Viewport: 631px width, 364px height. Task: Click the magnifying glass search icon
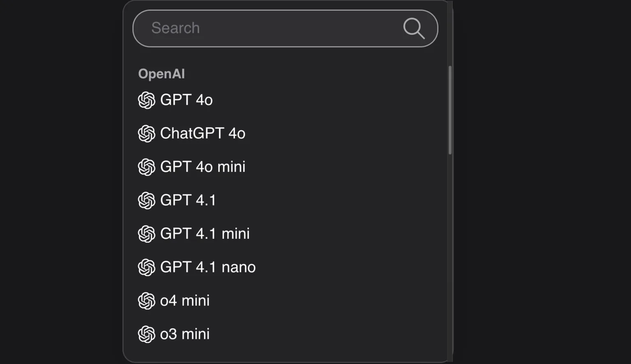click(413, 28)
